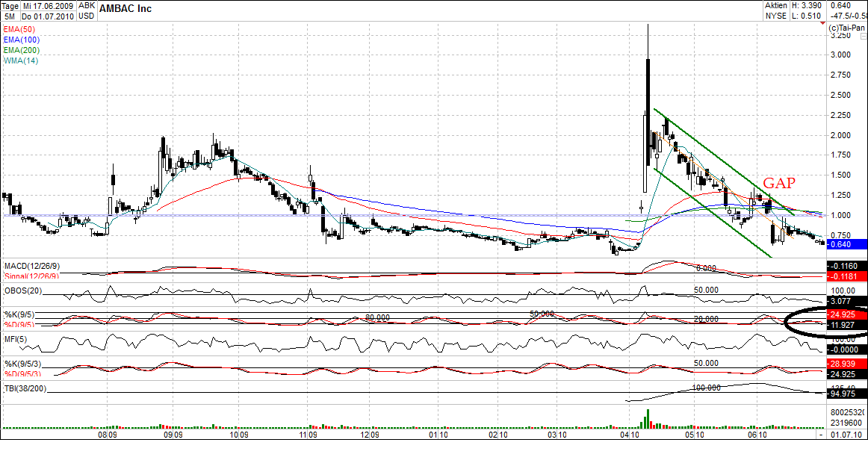Click the 10|09 date axis label

(x=239, y=435)
